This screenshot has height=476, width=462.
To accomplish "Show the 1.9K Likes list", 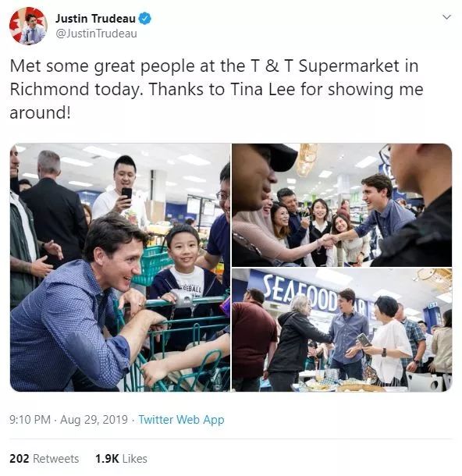I will coord(121,458).
